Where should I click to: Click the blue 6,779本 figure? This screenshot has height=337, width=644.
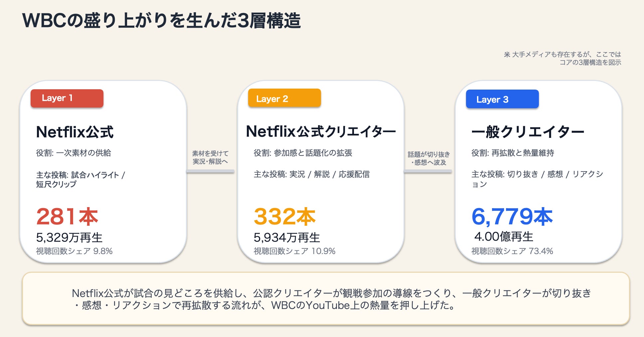click(x=512, y=216)
